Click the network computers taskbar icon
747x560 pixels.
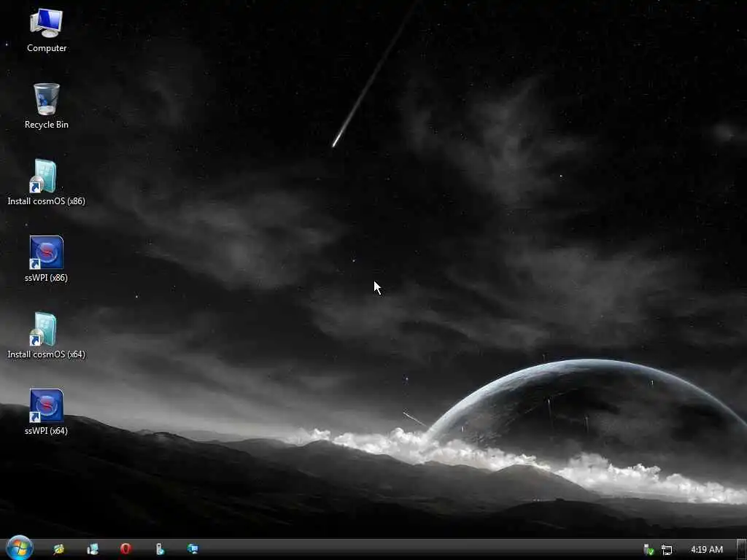click(193, 549)
